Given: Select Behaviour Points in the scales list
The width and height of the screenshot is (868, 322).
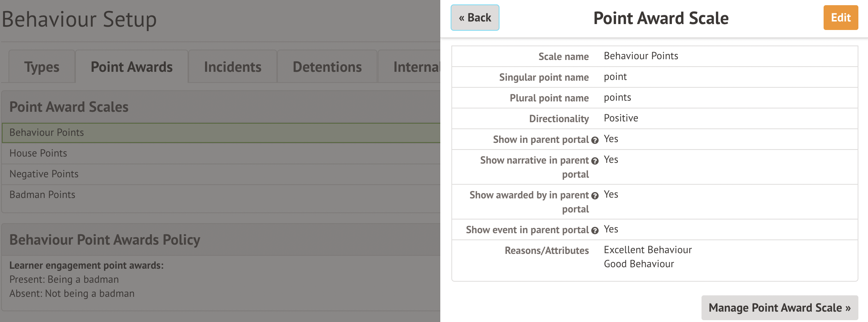Looking at the screenshot, I should 47,133.
